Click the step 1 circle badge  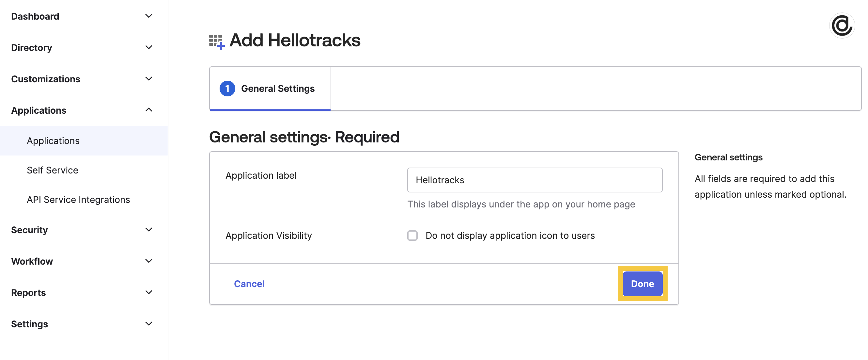(227, 89)
